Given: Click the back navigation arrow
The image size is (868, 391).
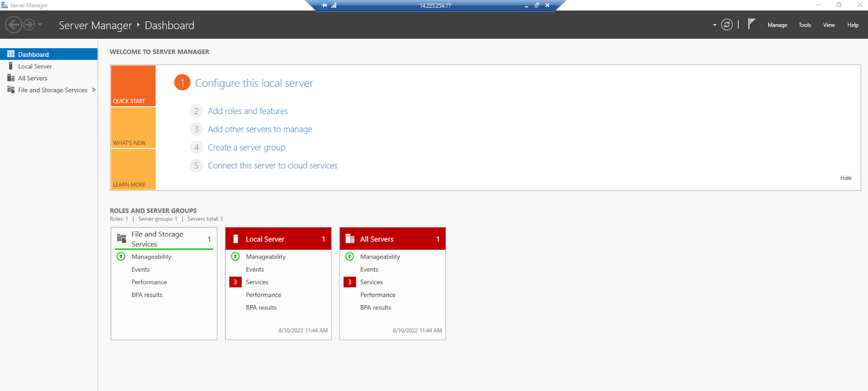Looking at the screenshot, I should coord(14,24).
